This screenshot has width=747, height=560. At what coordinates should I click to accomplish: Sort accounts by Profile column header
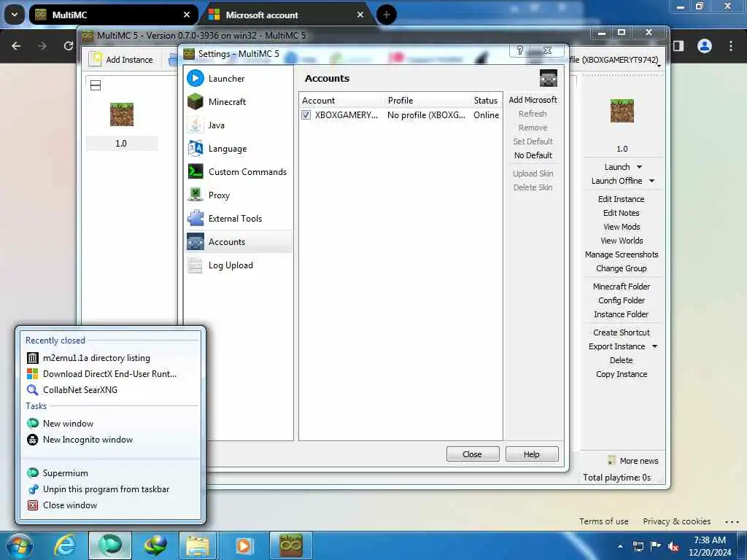coord(427,101)
